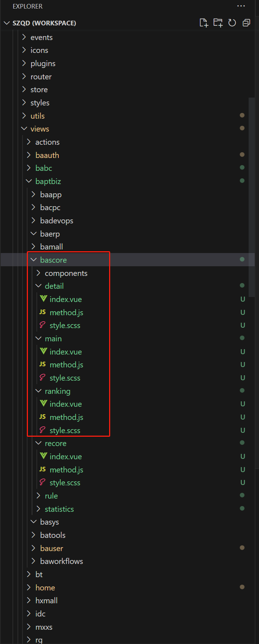Click the Vue icon of index.vue under detail
The height and width of the screenshot is (644, 259).
(43, 299)
